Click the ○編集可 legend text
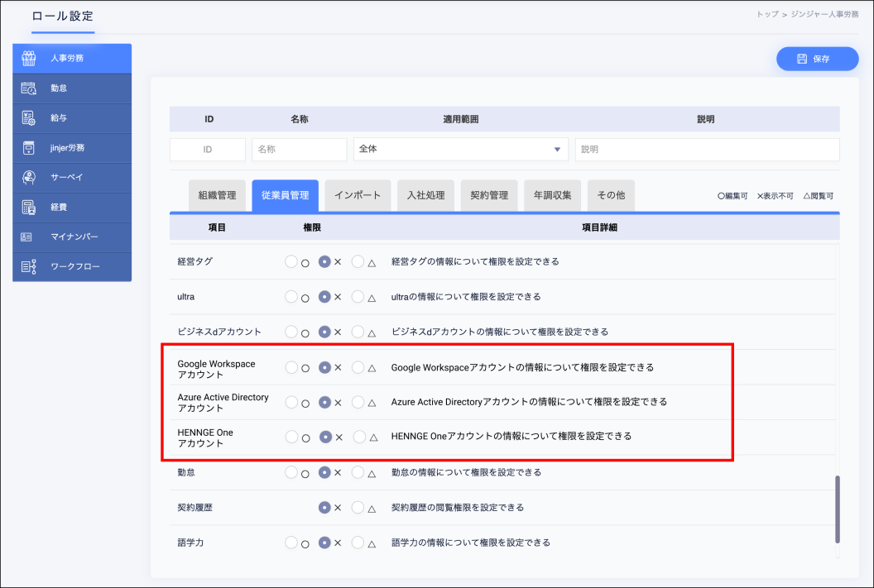Screen dimensions: 874x588 tap(732, 196)
